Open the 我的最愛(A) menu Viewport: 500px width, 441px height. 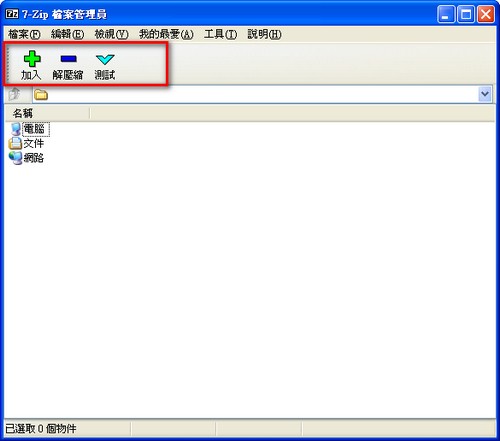pyautogui.click(x=166, y=34)
